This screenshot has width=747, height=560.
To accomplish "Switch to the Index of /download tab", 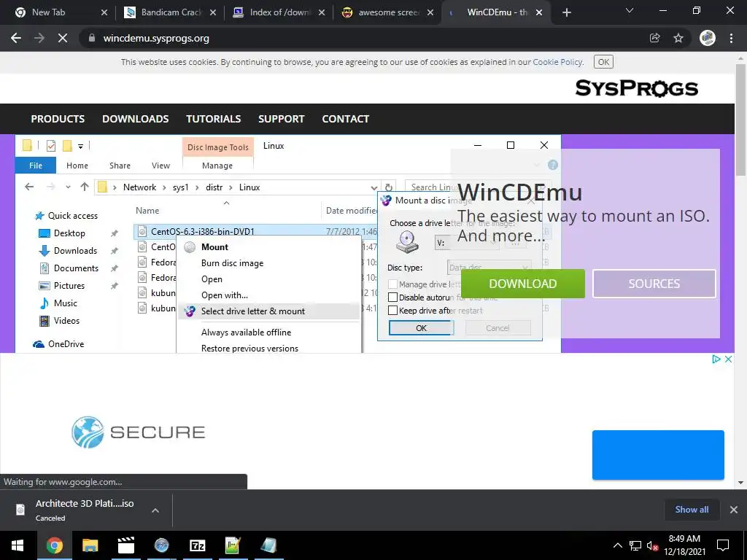I will 279,12.
